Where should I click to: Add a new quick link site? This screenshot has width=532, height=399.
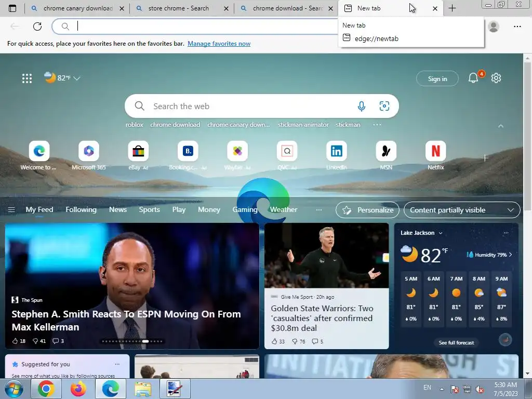tap(485, 158)
